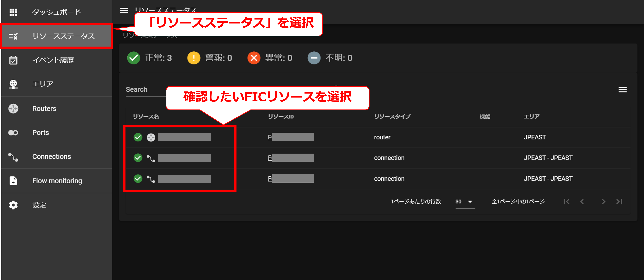Click the event history calendar icon
Screen dimensions: 644x280
[13, 60]
